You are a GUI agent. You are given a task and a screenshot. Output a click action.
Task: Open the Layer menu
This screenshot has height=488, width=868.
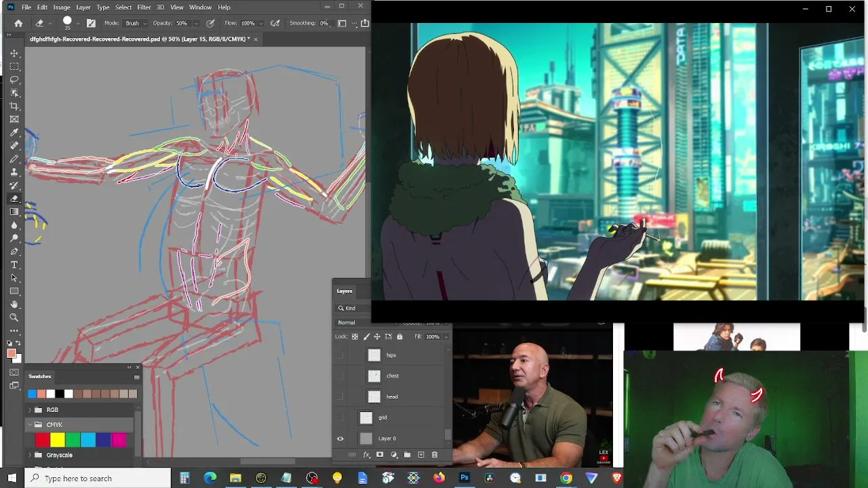[83, 7]
